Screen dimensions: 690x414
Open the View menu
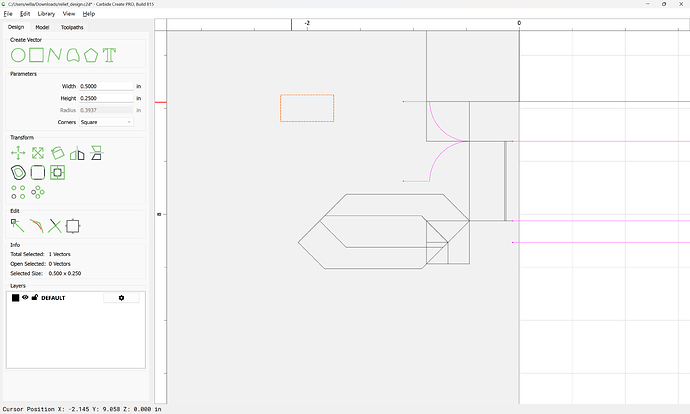[x=69, y=14]
